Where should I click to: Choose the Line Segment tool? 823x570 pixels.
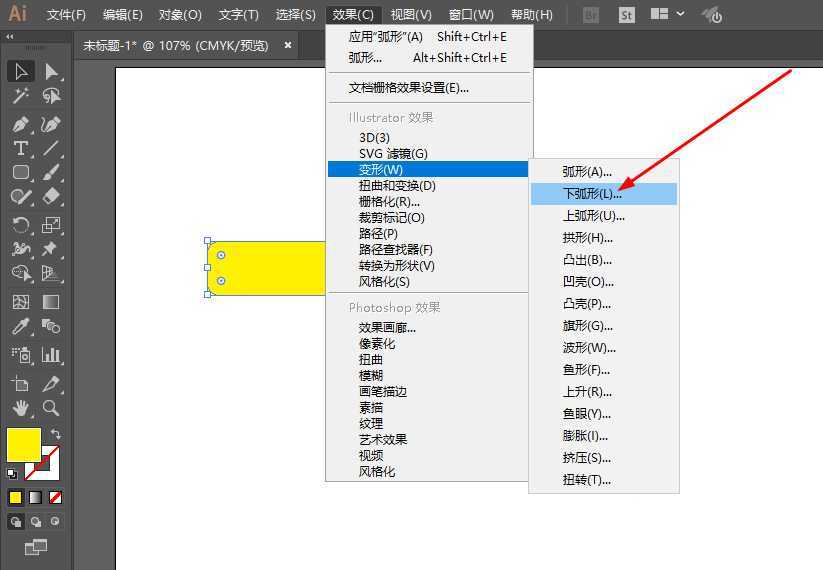[x=51, y=149]
